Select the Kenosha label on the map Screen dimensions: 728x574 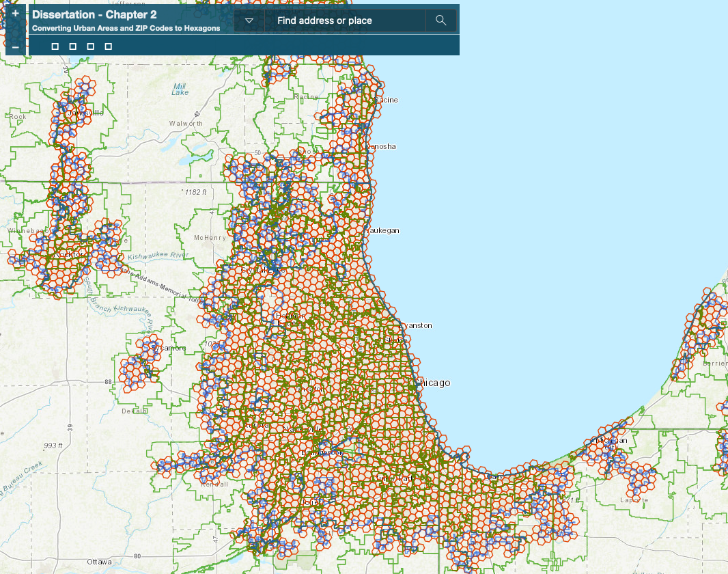coord(381,147)
